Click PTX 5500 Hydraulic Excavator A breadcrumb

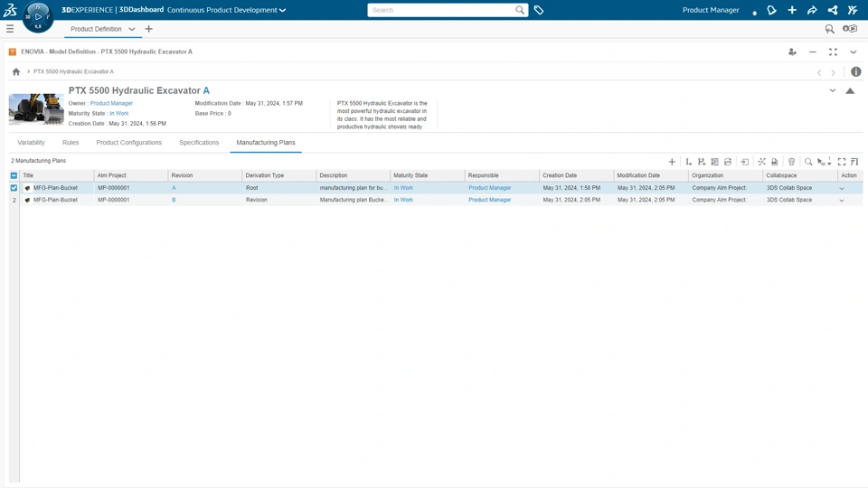[x=73, y=71]
